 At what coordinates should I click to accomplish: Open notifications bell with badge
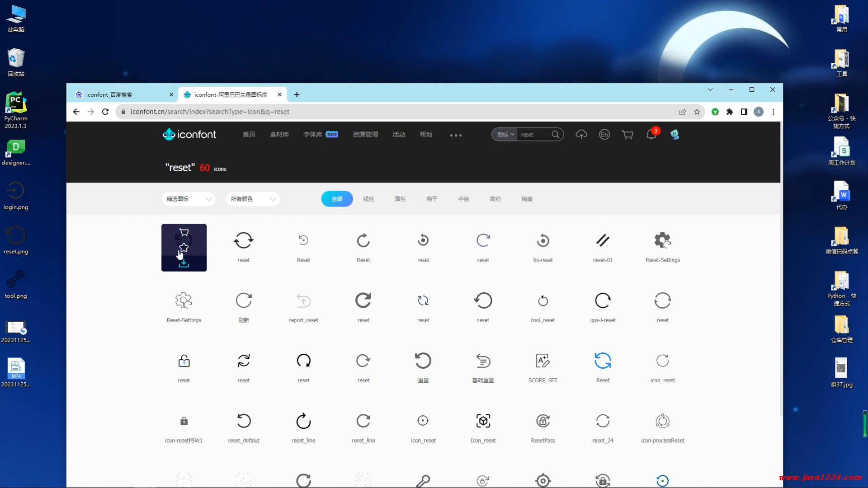point(651,134)
